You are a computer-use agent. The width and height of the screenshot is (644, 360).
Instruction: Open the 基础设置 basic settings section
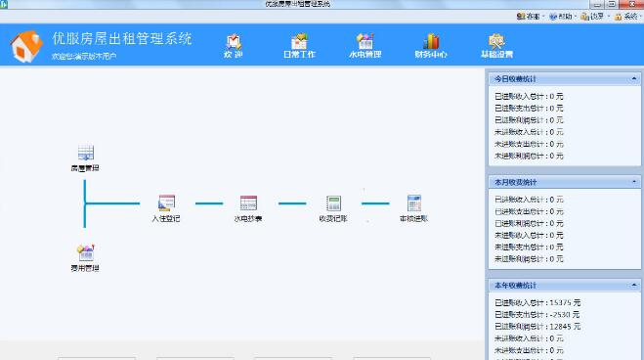click(496, 46)
